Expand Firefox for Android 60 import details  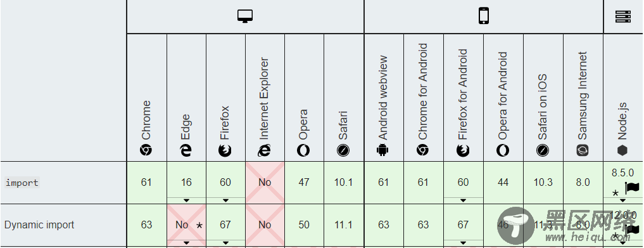[x=464, y=200]
